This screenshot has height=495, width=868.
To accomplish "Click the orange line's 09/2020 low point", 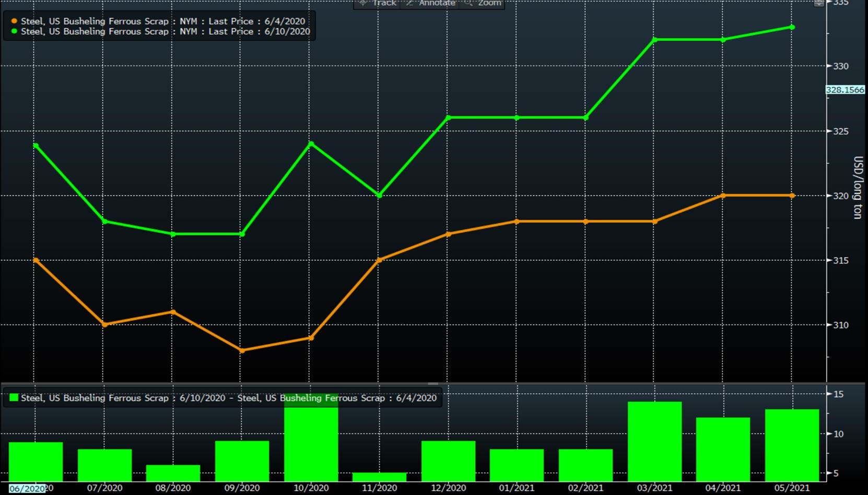I will [242, 350].
